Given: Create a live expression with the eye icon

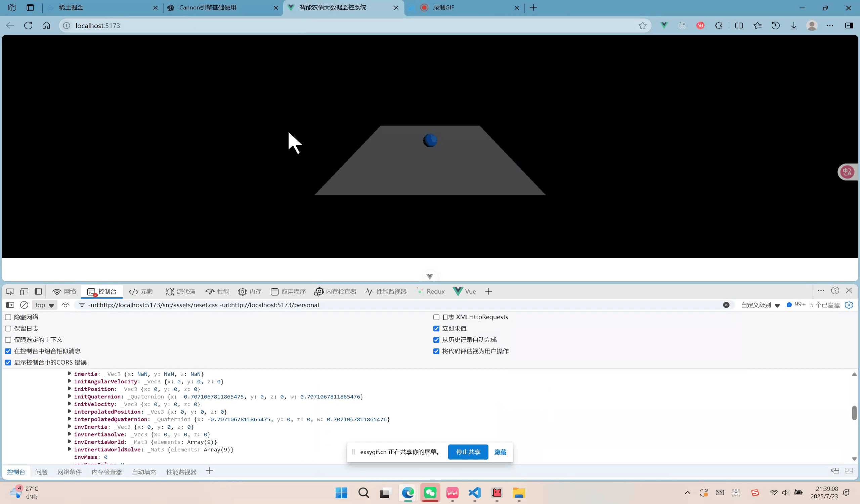Looking at the screenshot, I should click(66, 305).
